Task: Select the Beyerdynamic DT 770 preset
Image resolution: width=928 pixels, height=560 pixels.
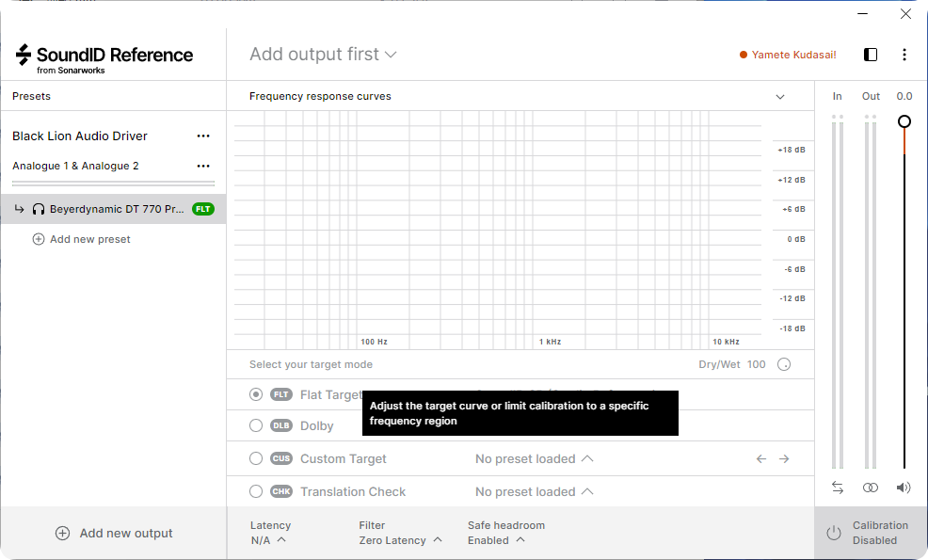Action: tap(113, 209)
